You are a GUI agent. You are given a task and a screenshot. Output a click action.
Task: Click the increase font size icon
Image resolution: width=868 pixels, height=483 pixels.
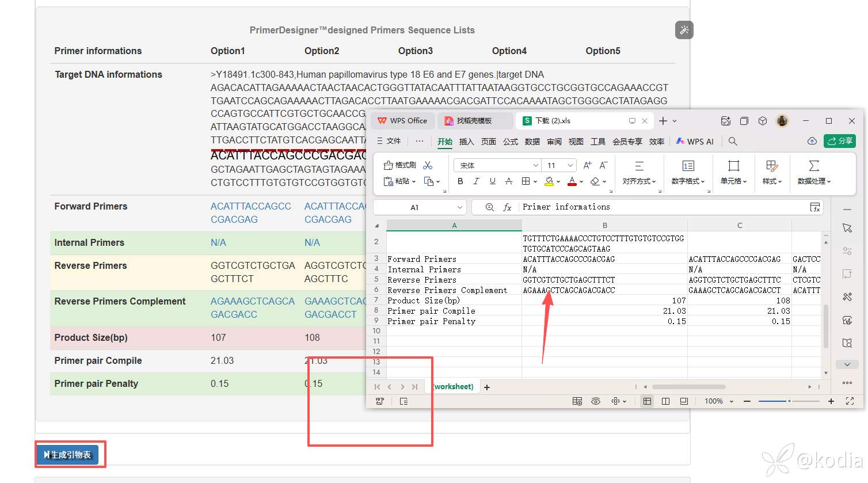[587, 165]
